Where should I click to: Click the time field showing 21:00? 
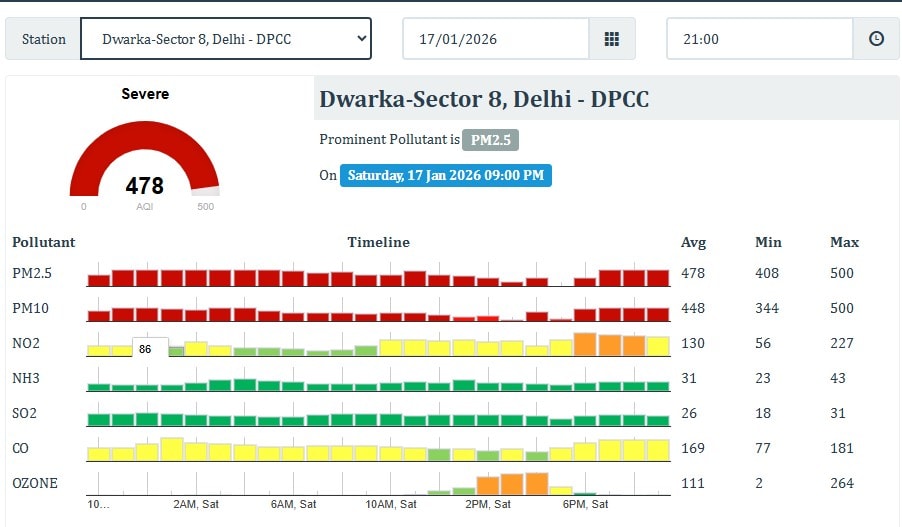tap(759, 39)
